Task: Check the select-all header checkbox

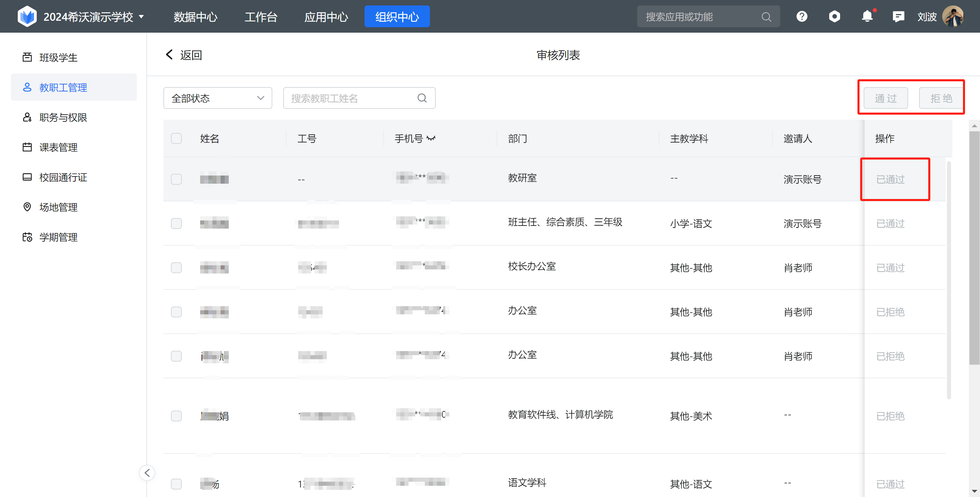Action: tap(176, 138)
